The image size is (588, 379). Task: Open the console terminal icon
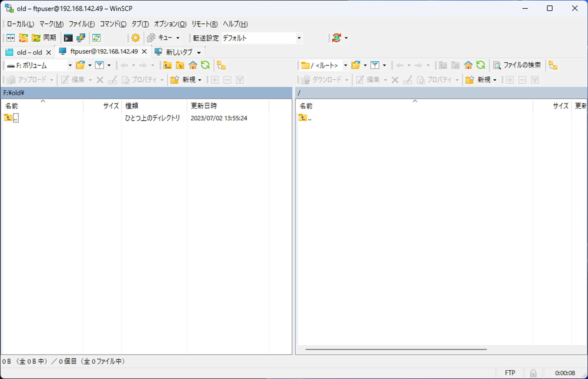[68, 38]
